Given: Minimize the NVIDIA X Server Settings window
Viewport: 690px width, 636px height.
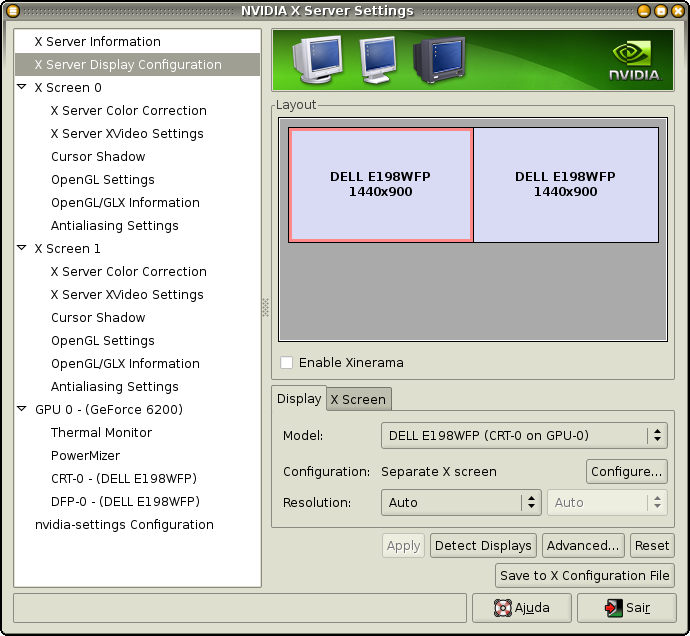Looking at the screenshot, I should (x=644, y=11).
